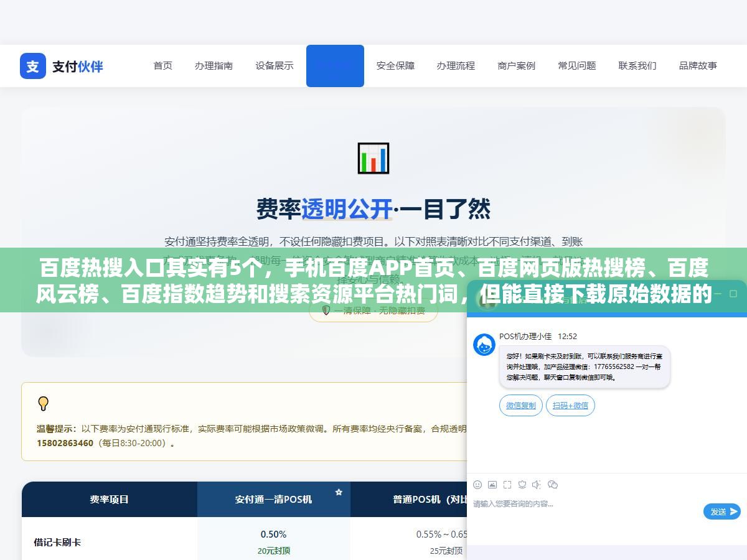747x560 pixels.
Task: Open the 商户案例 nav item
Action: pyautogui.click(x=517, y=65)
